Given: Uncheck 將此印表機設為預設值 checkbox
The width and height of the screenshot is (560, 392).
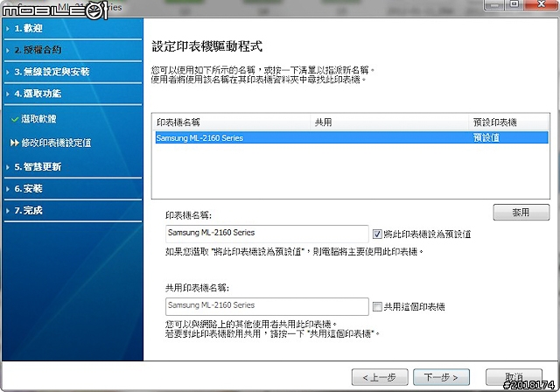Looking at the screenshot, I should 377,234.
